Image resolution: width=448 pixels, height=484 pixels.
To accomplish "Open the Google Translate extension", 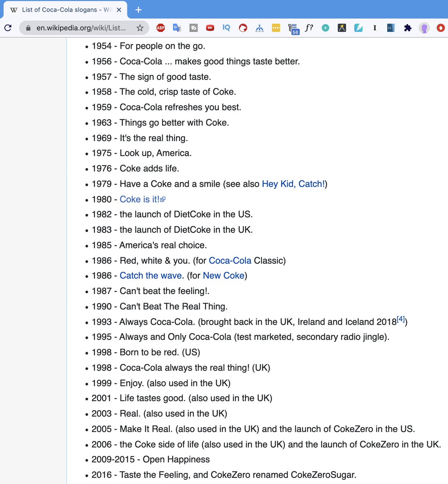I will click(x=177, y=28).
